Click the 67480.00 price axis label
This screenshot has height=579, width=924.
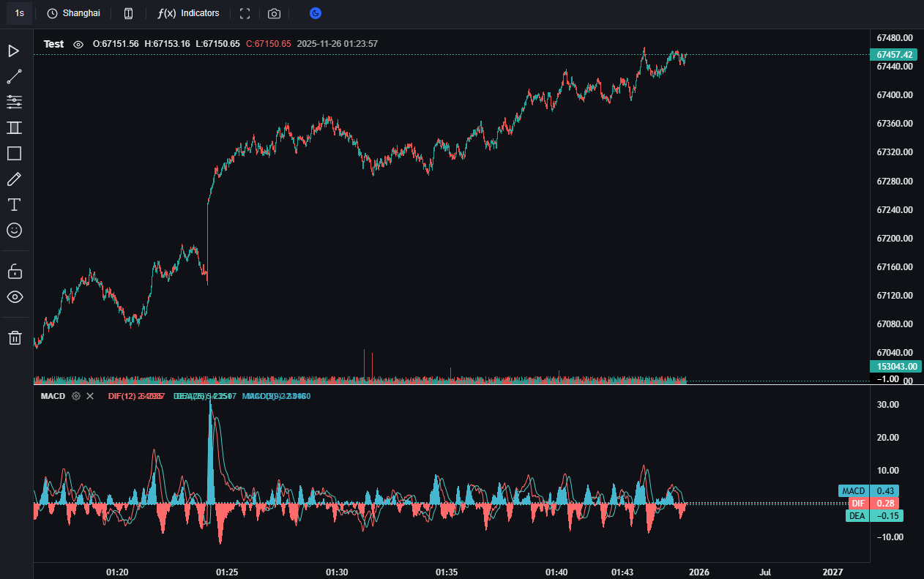pos(894,37)
